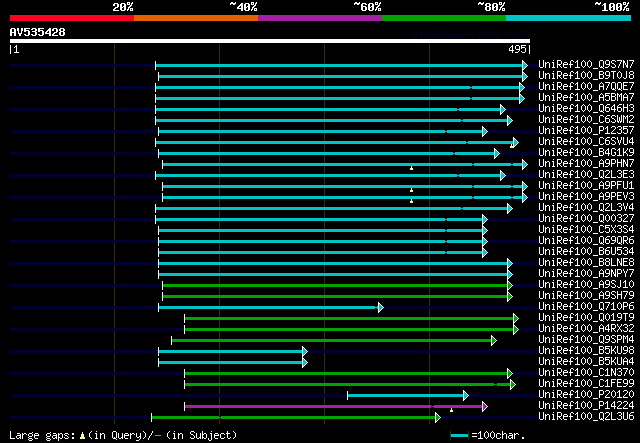640x443 pixels.
Task: Click the yellow gap marker under A9PHN7 bar
Action: pos(411,168)
